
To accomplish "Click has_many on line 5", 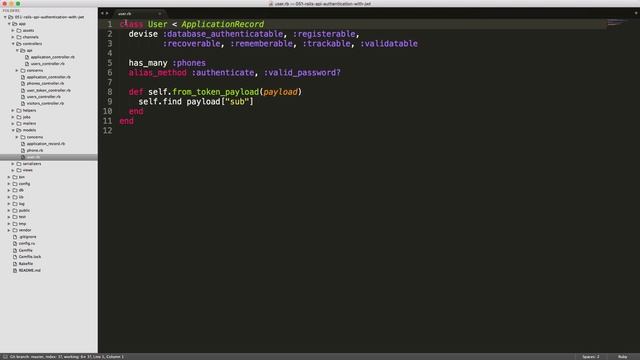I will click(x=148, y=63).
